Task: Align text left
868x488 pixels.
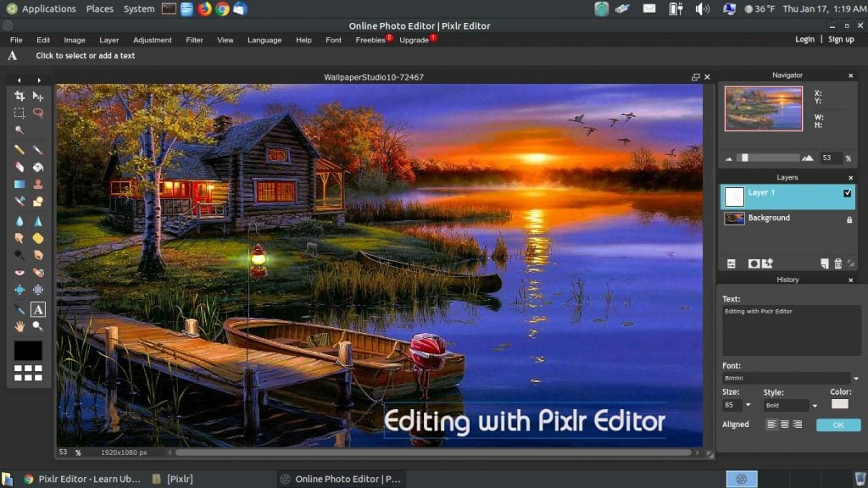Action: (771, 424)
